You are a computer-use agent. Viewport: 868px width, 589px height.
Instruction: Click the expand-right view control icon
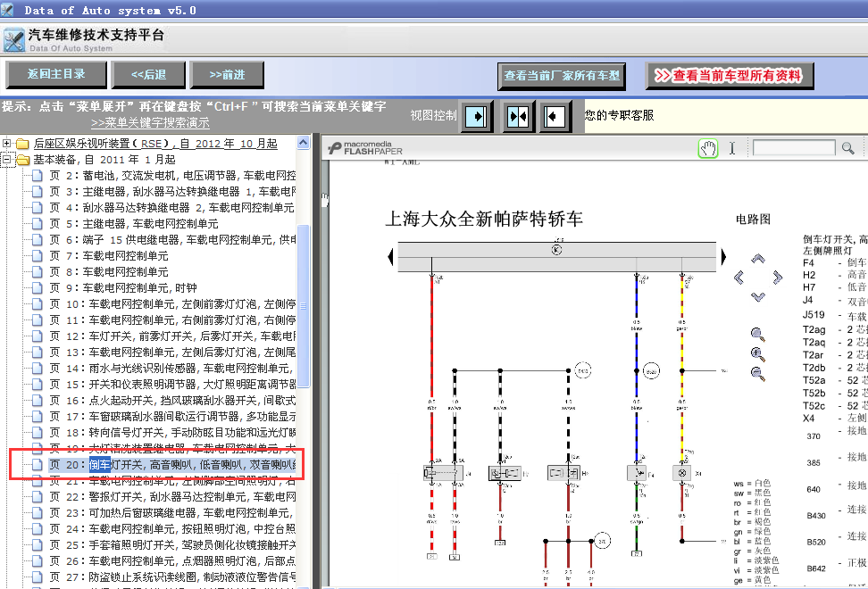(x=476, y=116)
